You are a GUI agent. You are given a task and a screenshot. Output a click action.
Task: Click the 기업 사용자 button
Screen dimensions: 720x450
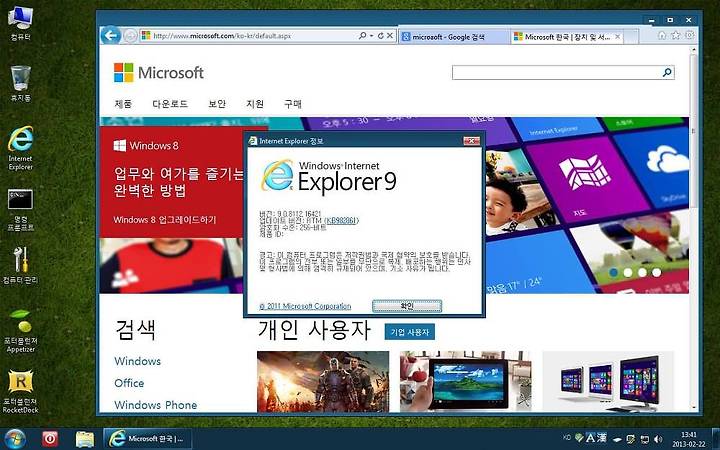tap(410, 332)
